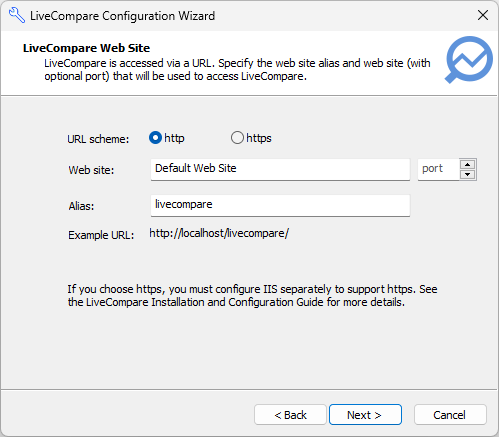Click the 'LiveCompare Configuration Wizard' title text
The width and height of the screenshot is (499, 437).
(122, 16)
